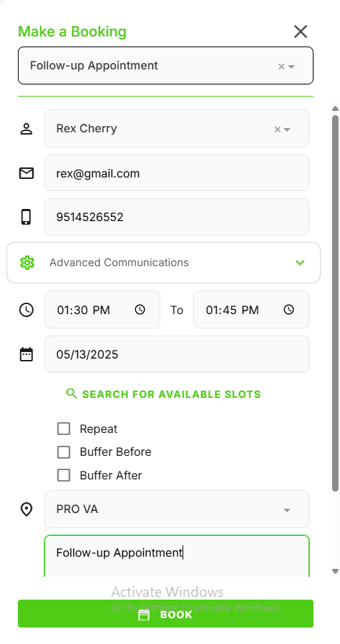Click the PRO VA dropdown arrow

(x=287, y=510)
